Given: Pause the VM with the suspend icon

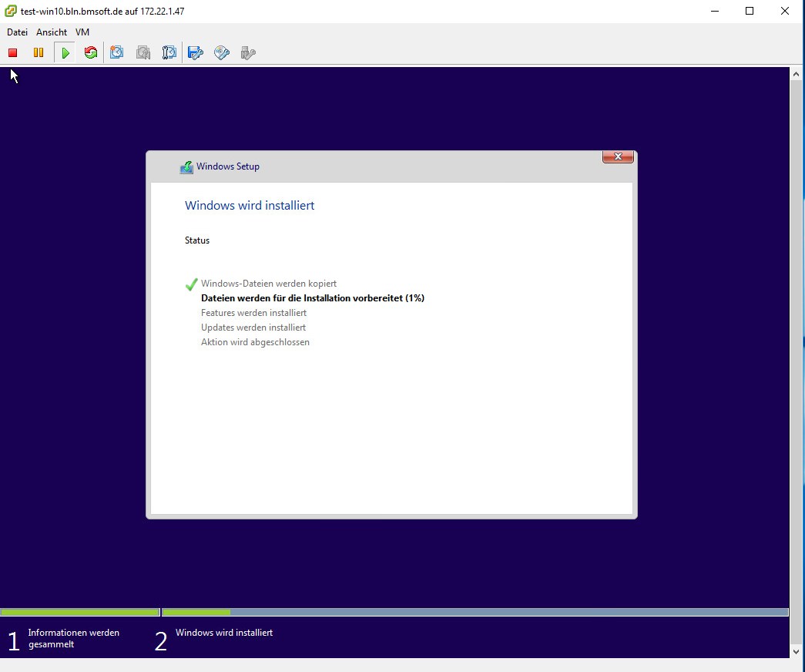Looking at the screenshot, I should 39,52.
